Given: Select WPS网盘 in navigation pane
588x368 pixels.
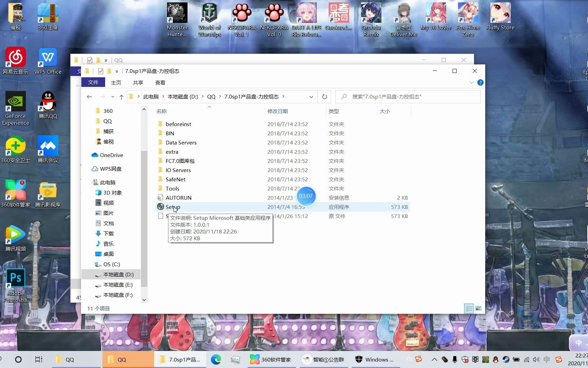Looking at the screenshot, I should coord(107,169).
